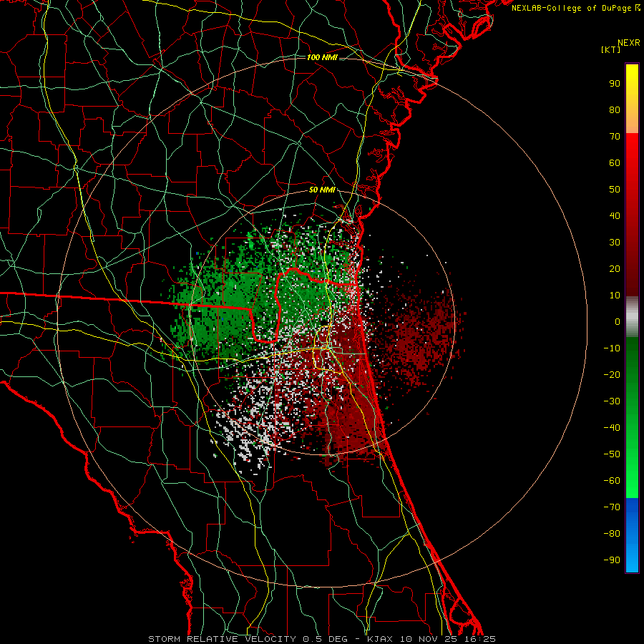
Task: Click the 50 NMI range ring label
Action: [322, 190]
